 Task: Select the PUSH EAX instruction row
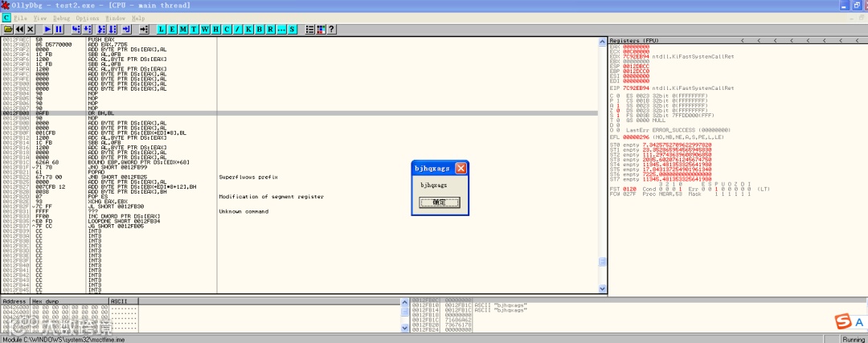(300, 40)
